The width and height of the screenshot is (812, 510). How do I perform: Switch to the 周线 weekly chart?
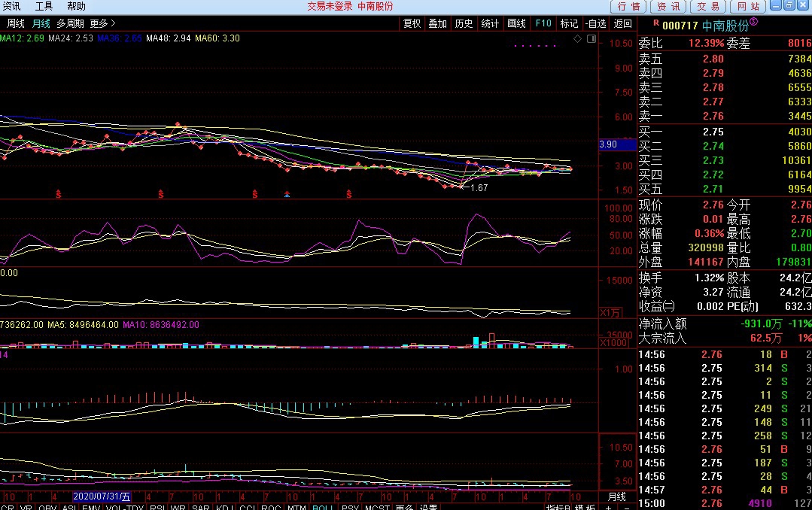16,23
